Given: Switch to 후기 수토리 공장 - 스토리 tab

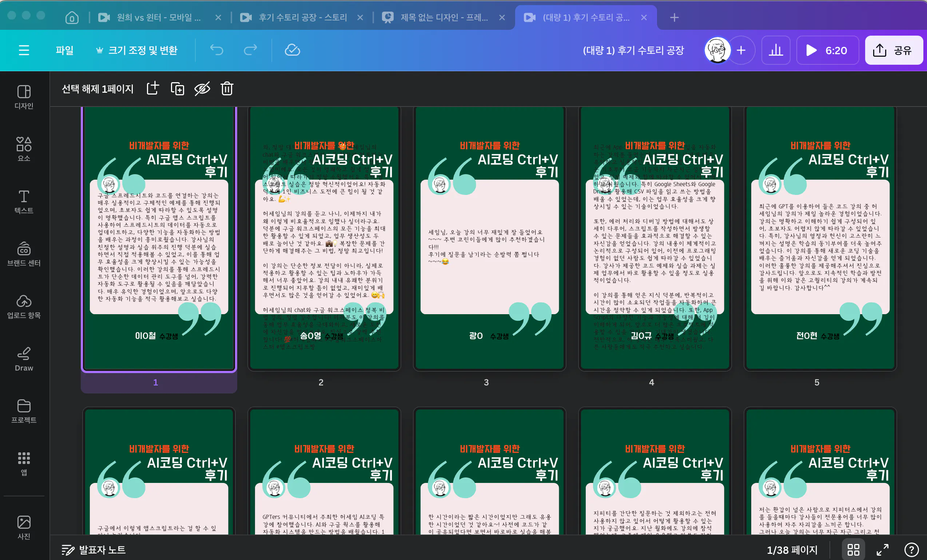Looking at the screenshot, I should tap(302, 17).
